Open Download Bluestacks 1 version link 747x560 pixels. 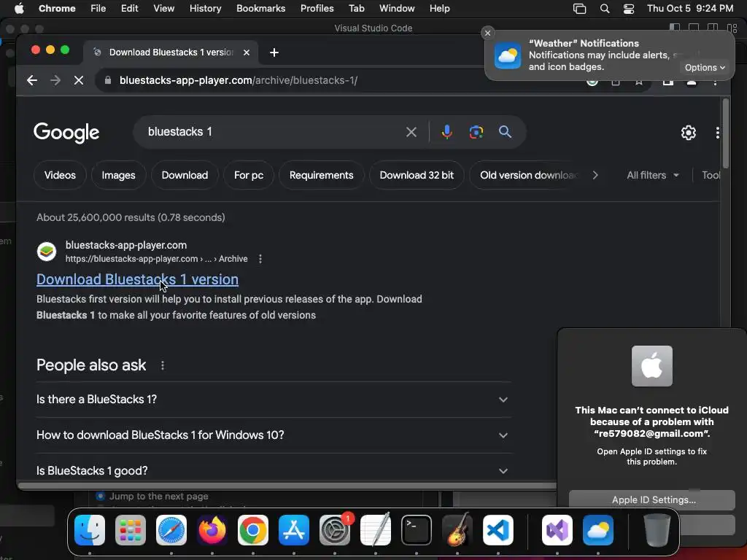(x=137, y=279)
